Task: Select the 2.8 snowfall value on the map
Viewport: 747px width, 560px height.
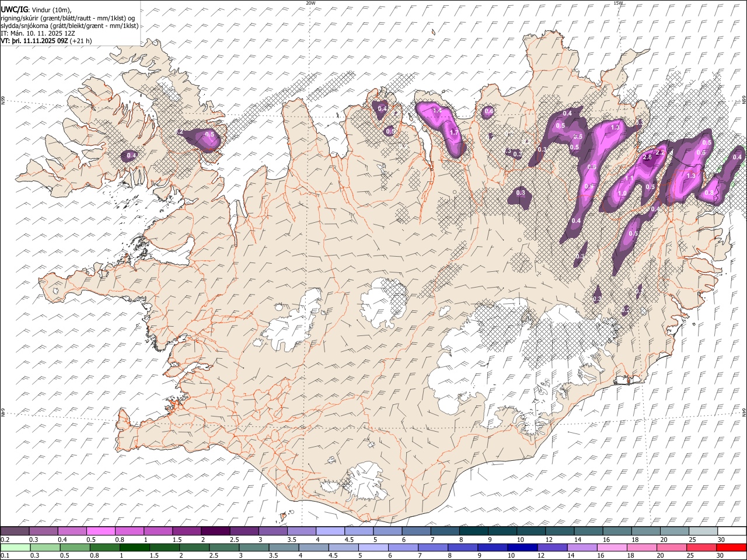Action: 647,157
